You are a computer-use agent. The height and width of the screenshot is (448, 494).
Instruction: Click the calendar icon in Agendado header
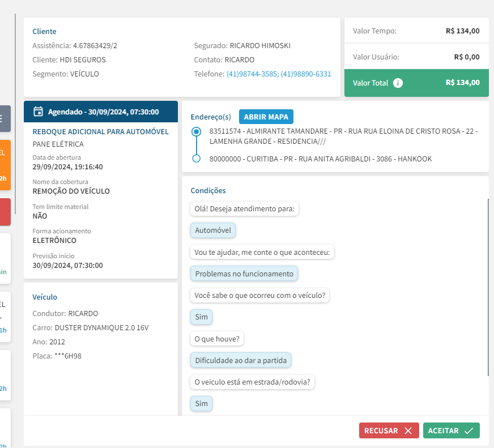39,112
